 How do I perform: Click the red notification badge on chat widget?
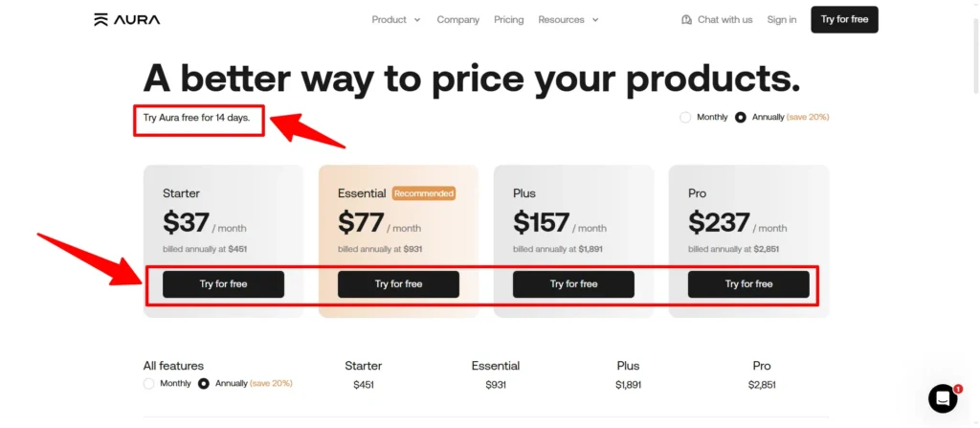[x=958, y=389]
